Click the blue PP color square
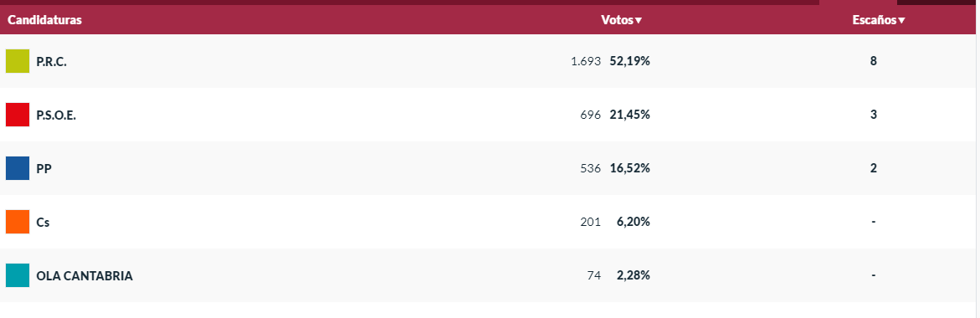This screenshot has width=980, height=318. [x=18, y=169]
